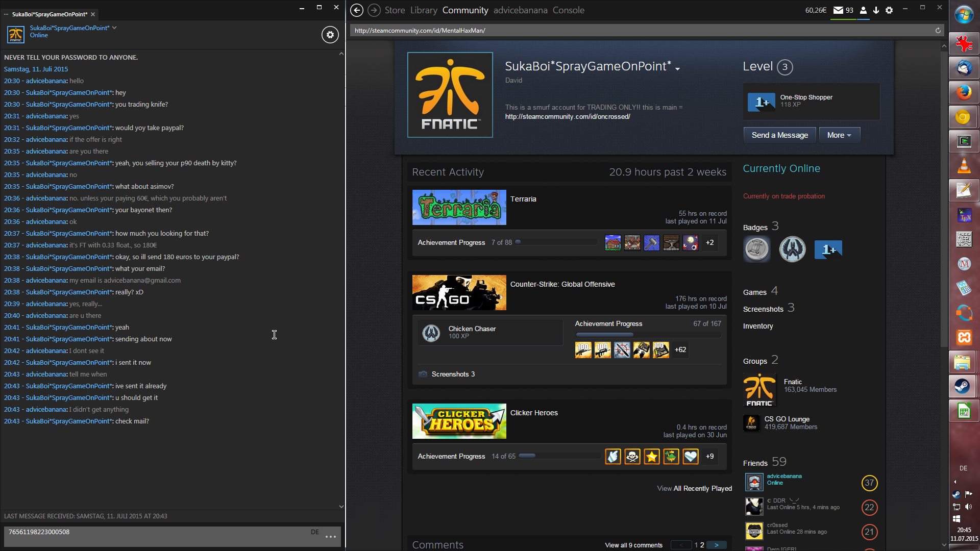Open the oncrossed main profile link
This screenshot has height=551, width=980.
(x=568, y=117)
